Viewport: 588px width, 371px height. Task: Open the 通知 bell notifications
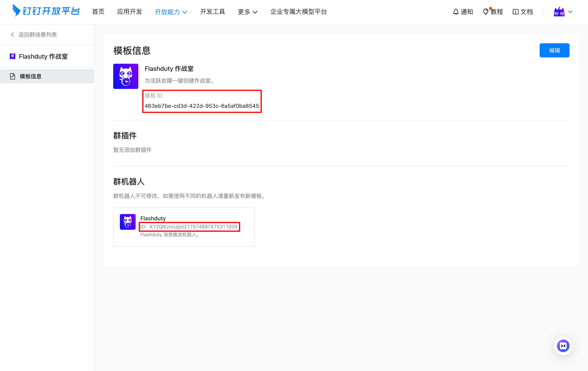[x=463, y=12]
